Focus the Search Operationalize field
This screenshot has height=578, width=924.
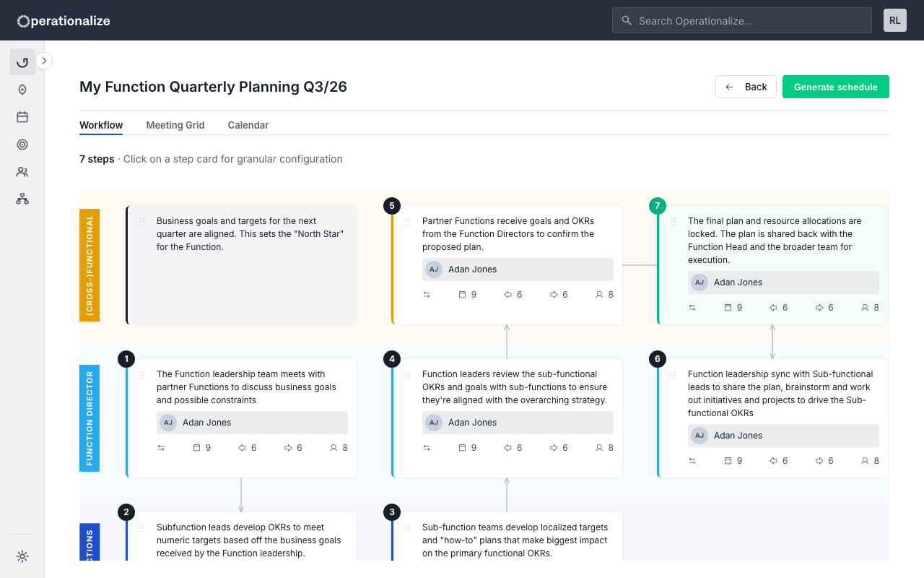742,20
